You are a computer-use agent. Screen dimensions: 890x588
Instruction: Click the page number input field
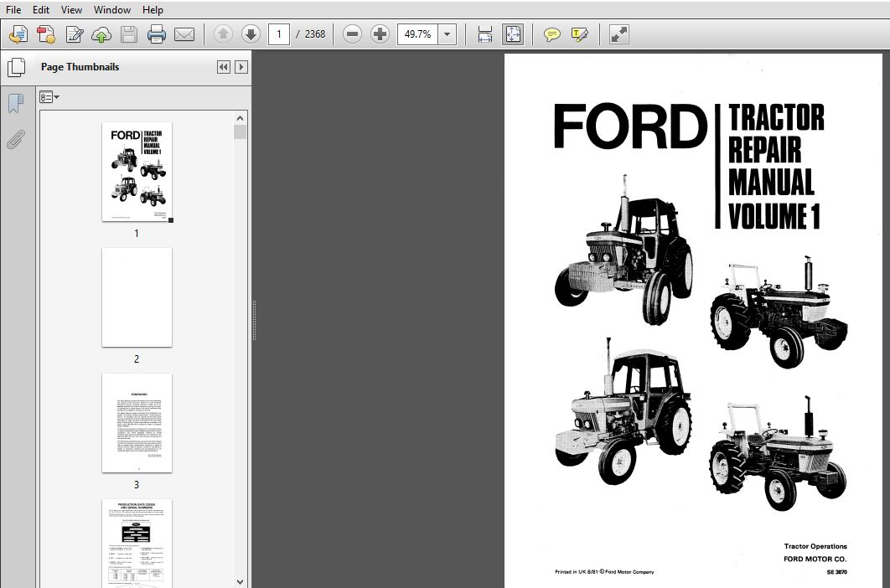279,34
